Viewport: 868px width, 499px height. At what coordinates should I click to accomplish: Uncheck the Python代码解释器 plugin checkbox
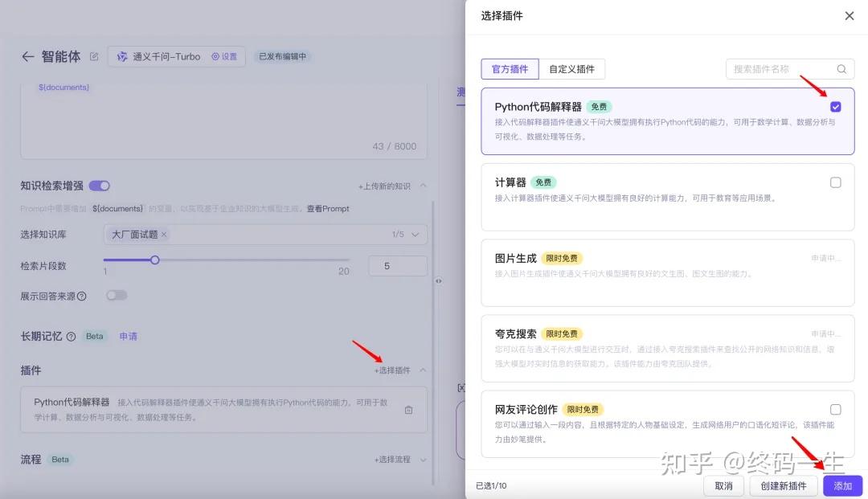(x=836, y=107)
